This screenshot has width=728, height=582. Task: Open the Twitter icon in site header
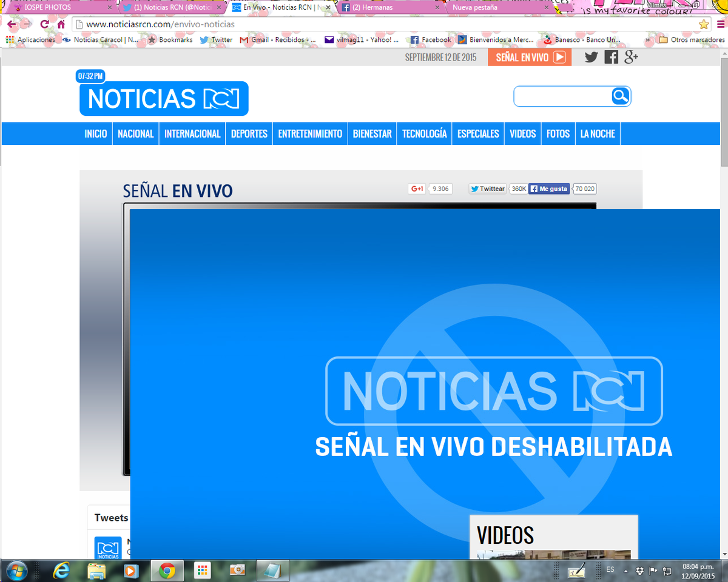[591, 57]
